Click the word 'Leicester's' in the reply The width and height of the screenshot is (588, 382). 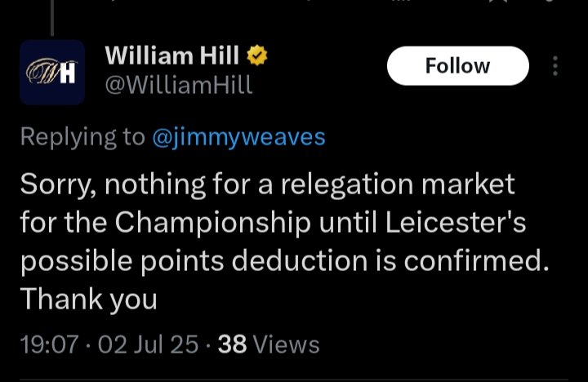pos(456,222)
